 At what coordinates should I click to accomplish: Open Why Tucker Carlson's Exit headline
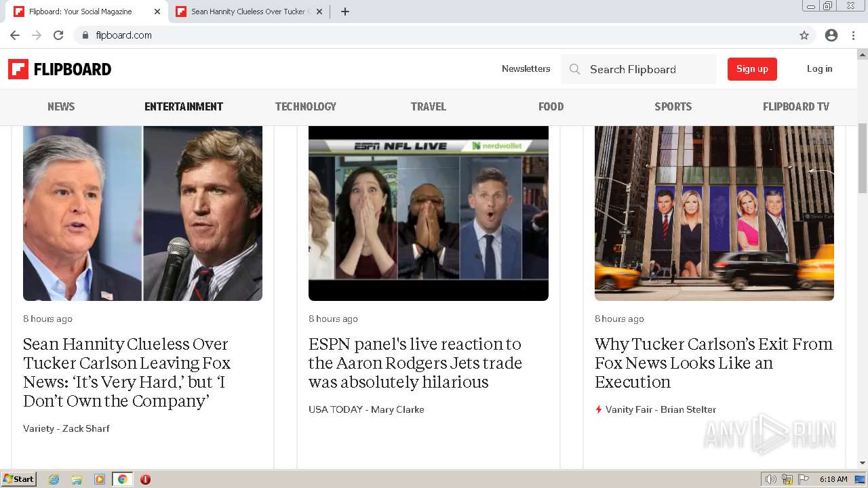pos(713,363)
